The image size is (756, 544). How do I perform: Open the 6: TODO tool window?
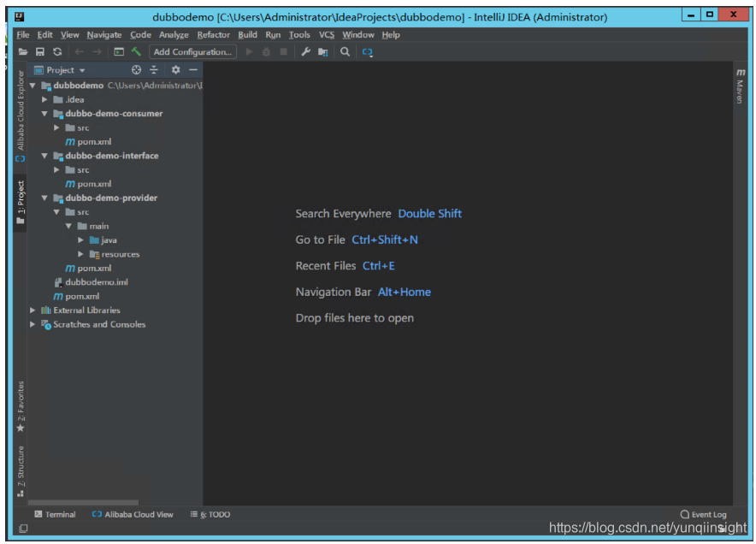pyautogui.click(x=210, y=515)
